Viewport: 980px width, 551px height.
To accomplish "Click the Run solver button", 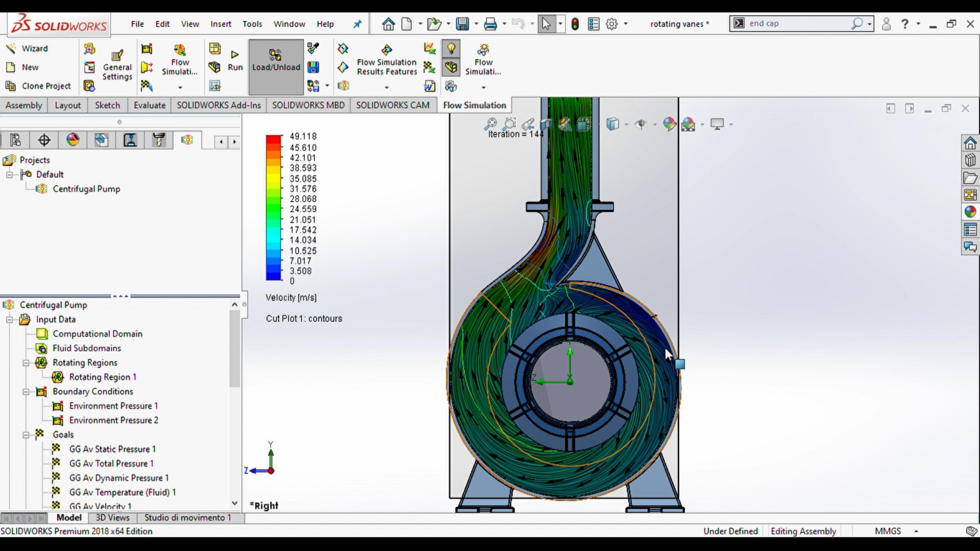I will [235, 61].
